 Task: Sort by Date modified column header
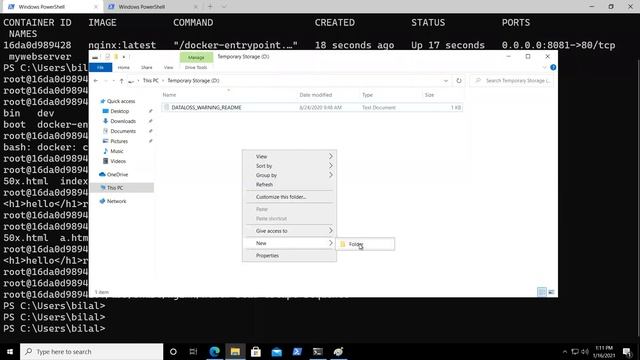tap(316, 95)
